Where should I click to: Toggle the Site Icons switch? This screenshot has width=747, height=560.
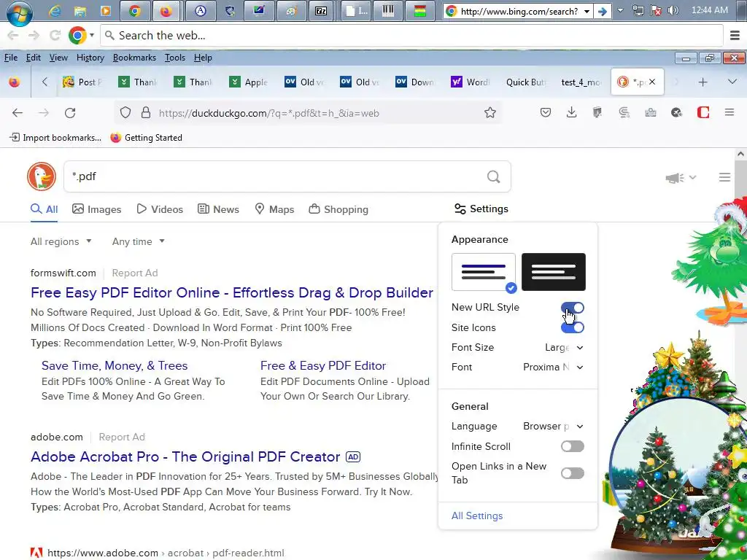572,327
